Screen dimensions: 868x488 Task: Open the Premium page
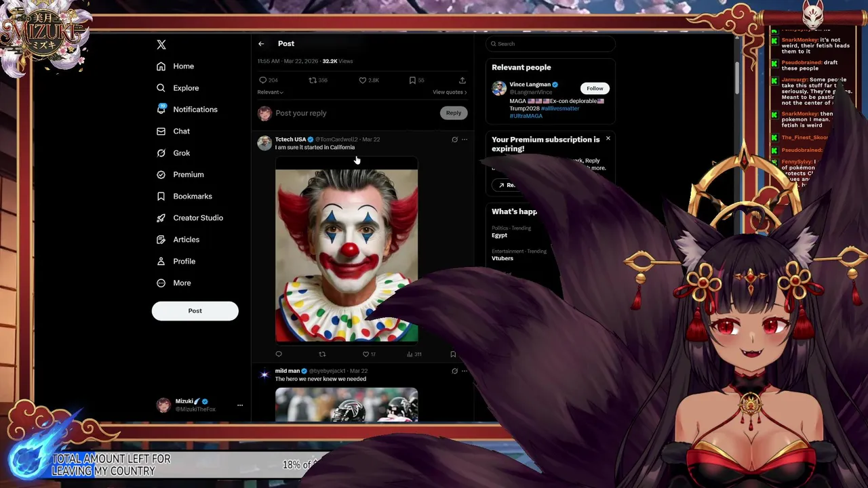point(180,175)
